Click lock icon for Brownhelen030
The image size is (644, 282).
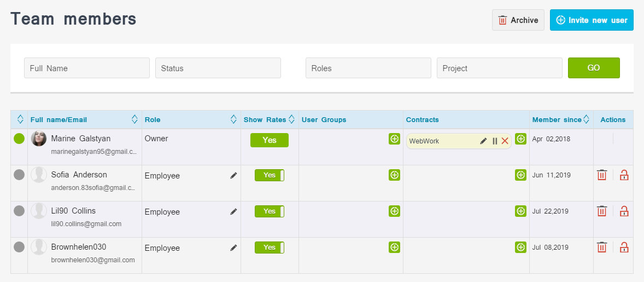[624, 247]
